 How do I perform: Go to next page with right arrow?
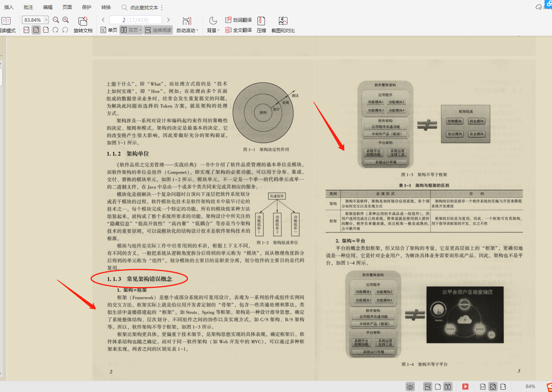coord(168,19)
